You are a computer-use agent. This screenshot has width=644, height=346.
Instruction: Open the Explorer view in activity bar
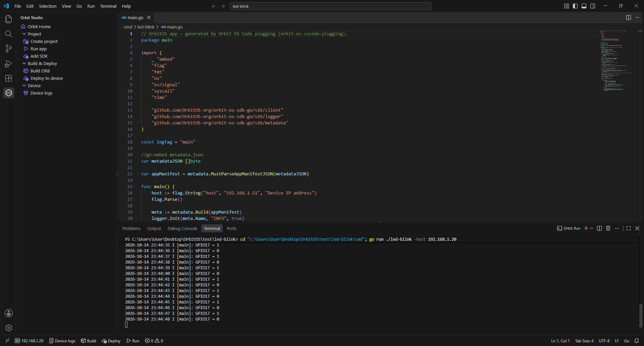tap(9, 19)
